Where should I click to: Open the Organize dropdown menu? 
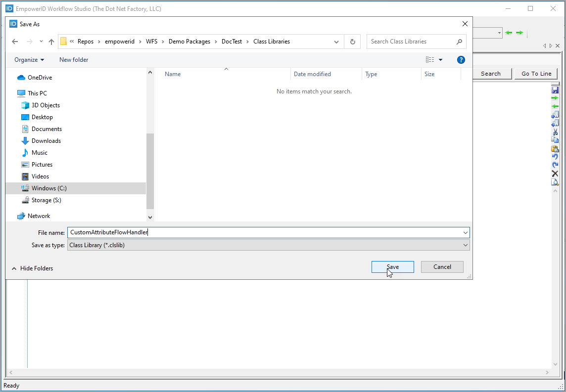29,60
